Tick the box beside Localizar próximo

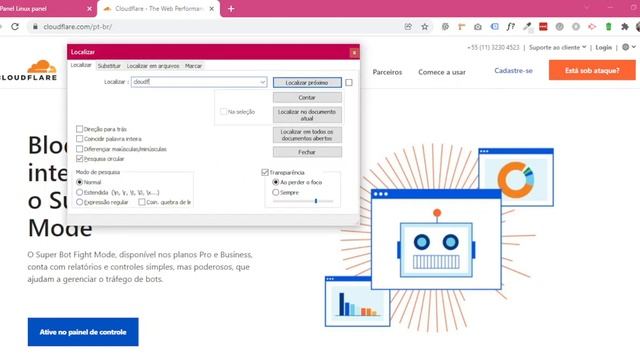(349, 82)
